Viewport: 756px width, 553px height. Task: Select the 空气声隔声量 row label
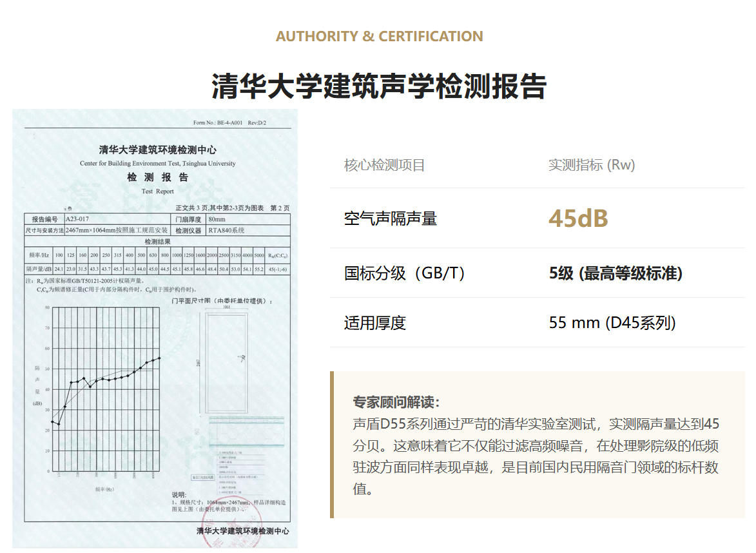391,218
